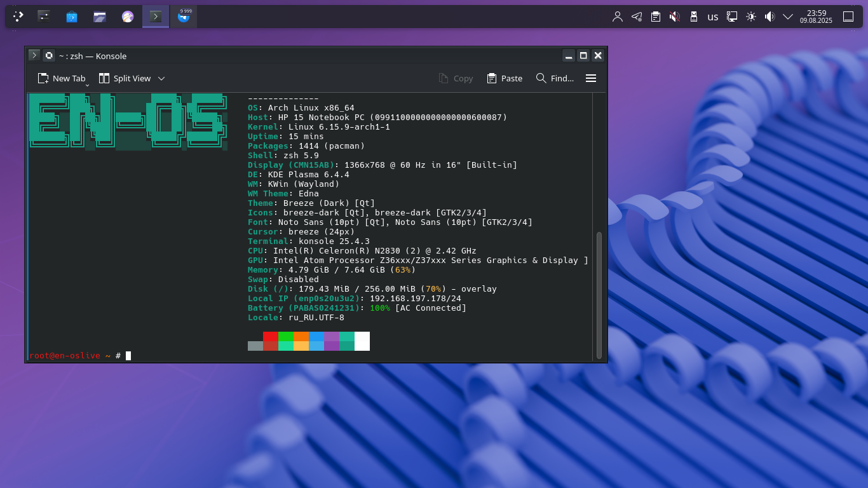Viewport: 868px width, 488px height.
Task: Open the Dolphin file manager icon
Action: pos(100,17)
